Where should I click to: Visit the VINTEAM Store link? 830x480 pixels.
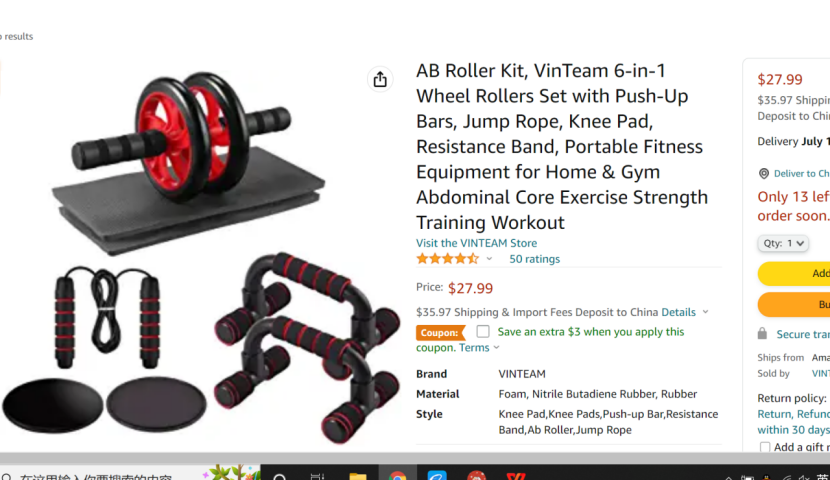point(476,243)
